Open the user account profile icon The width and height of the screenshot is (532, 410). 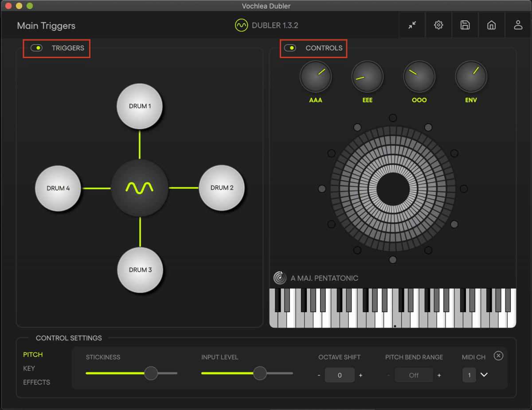[518, 25]
